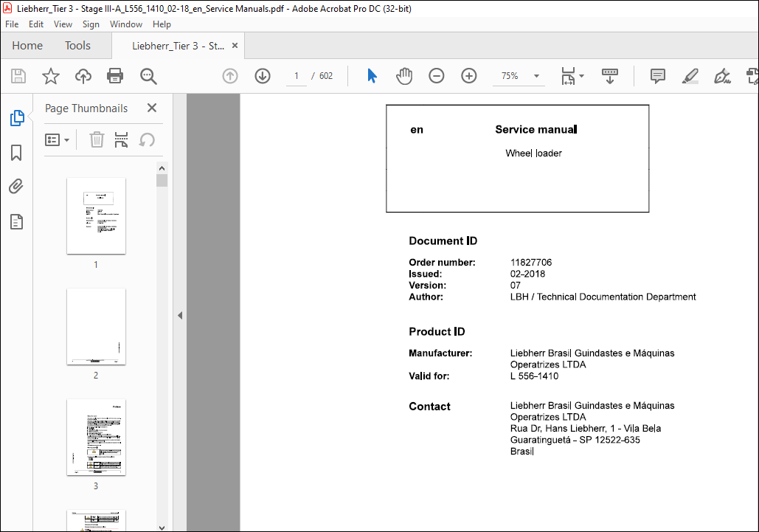Rotate pages using rotate icon
This screenshot has width=759, height=532.
(x=147, y=140)
